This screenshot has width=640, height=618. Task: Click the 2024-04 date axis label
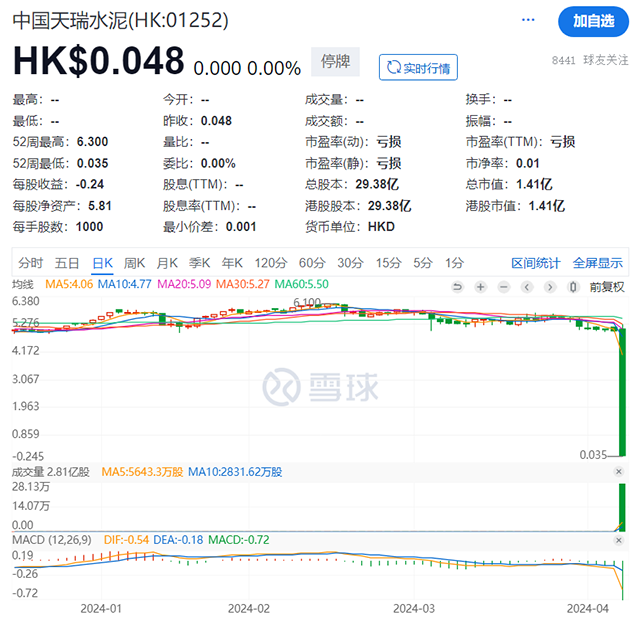click(588, 609)
